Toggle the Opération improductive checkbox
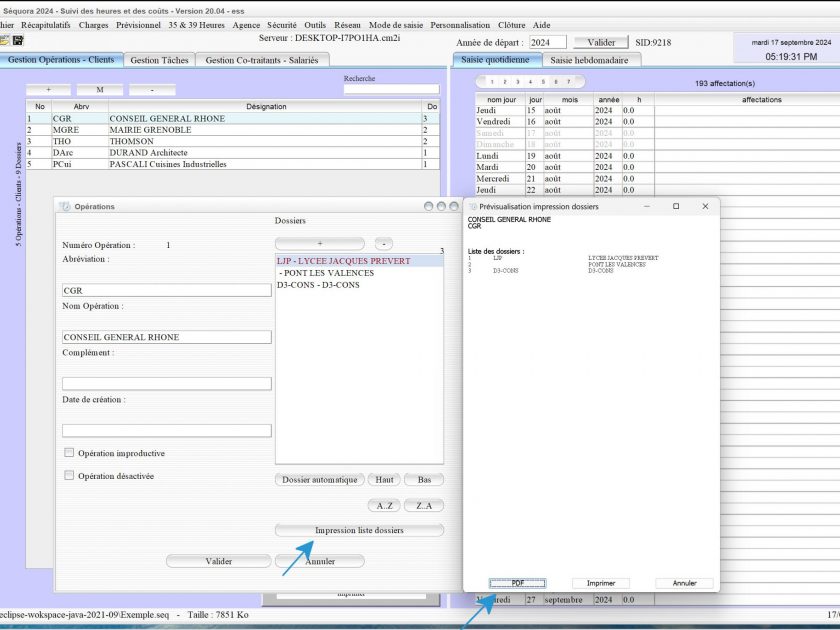This screenshot has width=840, height=630. pos(69,453)
